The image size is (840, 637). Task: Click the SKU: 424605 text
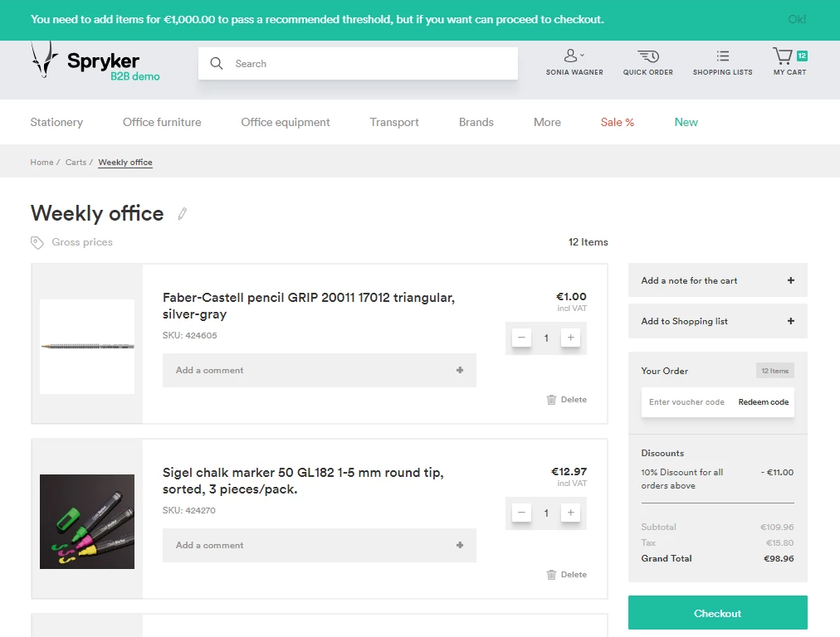click(189, 335)
